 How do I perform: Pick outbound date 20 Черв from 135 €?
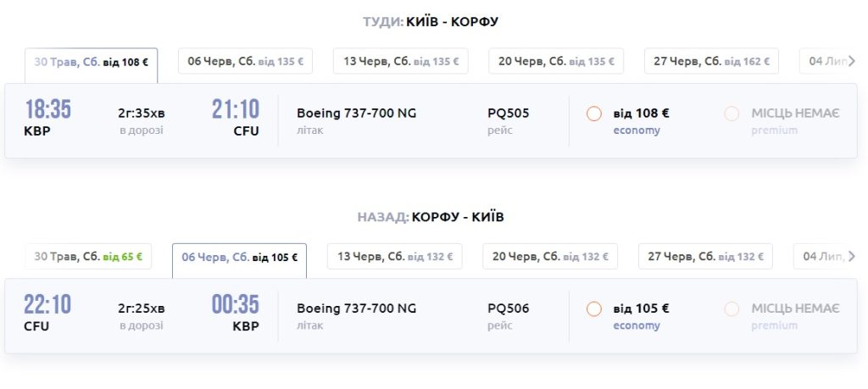point(556,61)
